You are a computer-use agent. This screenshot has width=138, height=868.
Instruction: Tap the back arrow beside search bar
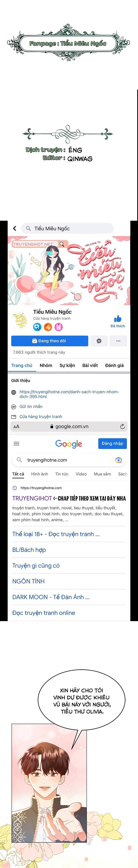[x=15, y=229]
